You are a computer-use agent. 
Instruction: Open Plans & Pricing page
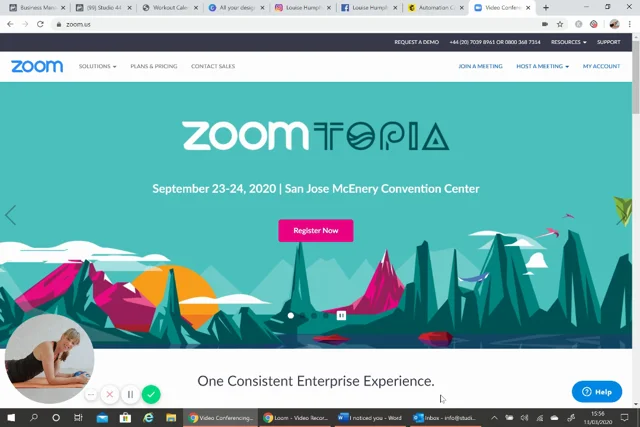(154, 66)
